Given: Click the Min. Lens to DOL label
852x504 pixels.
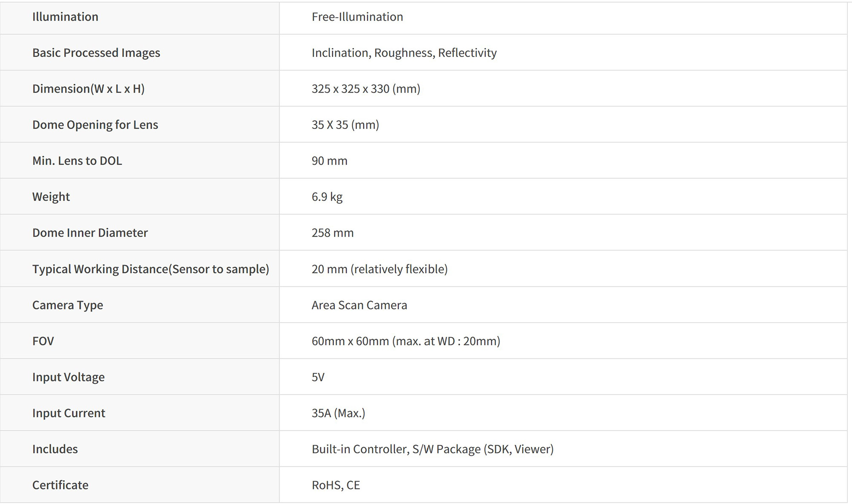Looking at the screenshot, I should click(77, 161).
